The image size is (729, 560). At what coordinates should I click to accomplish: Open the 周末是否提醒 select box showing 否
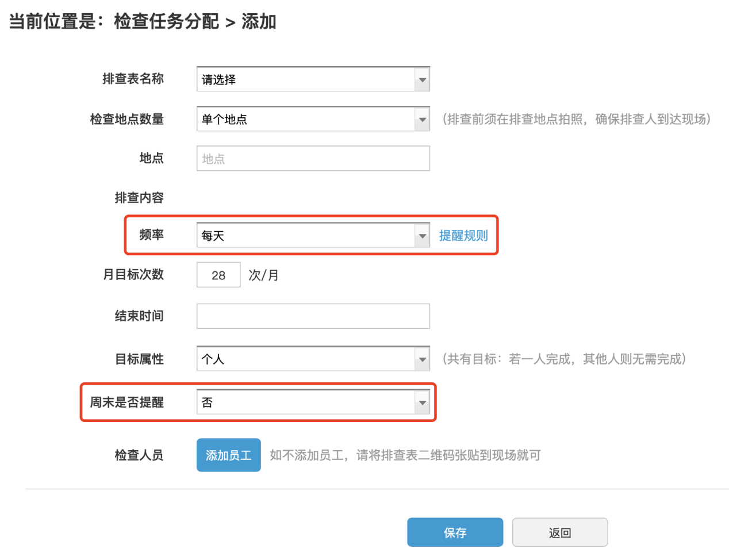(313, 402)
